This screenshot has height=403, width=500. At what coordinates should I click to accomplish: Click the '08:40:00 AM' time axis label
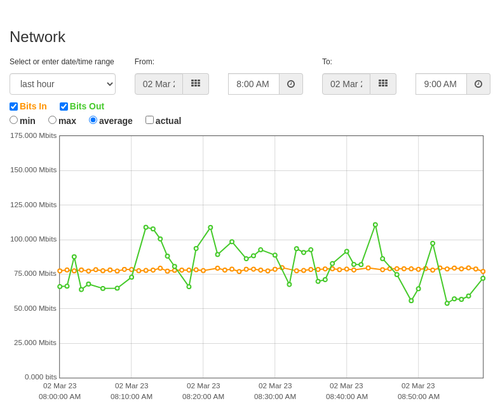click(347, 397)
